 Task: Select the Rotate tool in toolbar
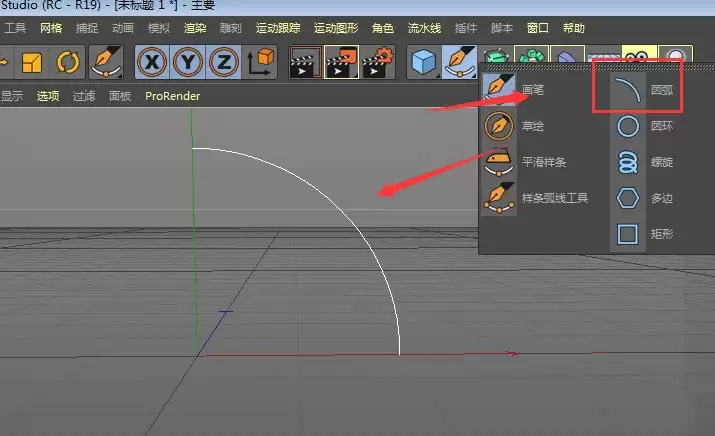(x=67, y=62)
